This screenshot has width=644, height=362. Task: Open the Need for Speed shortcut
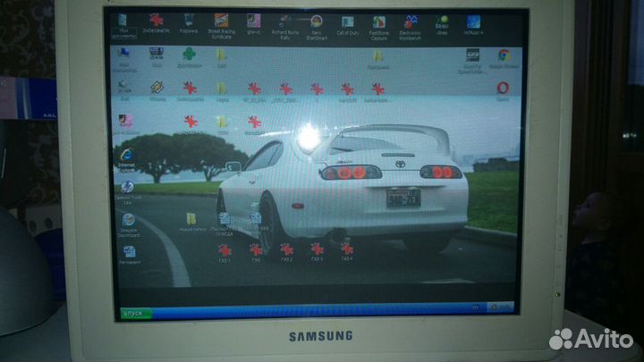472,61
